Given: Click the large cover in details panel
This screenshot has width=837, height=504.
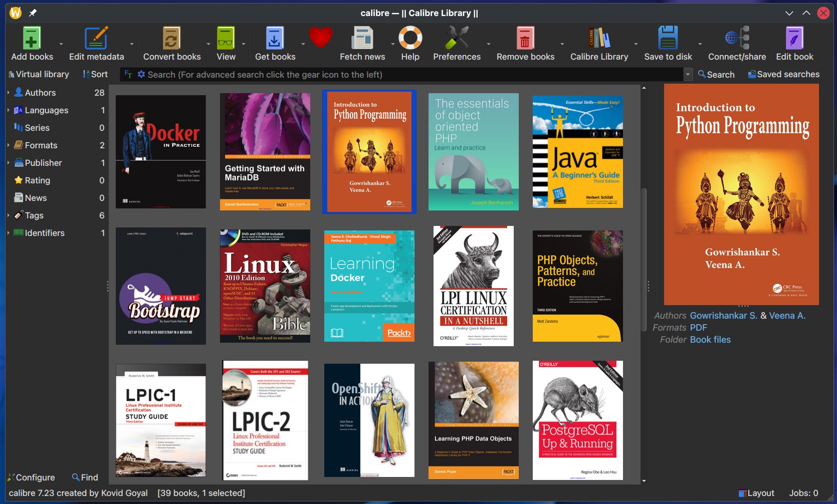Looking at the screenshot, I should click(x=741, y=194).
